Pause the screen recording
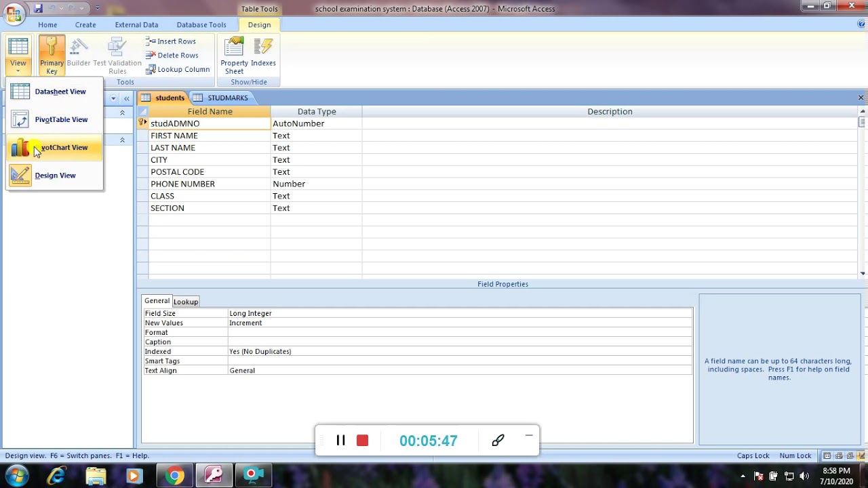The image size is (868, 488). point(340,441)
